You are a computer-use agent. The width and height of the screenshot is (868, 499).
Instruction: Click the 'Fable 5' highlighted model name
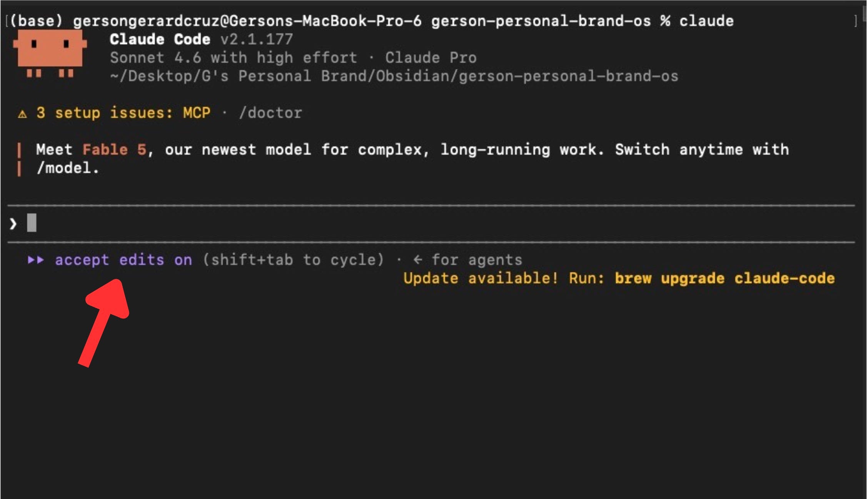(x=114, y=150)
